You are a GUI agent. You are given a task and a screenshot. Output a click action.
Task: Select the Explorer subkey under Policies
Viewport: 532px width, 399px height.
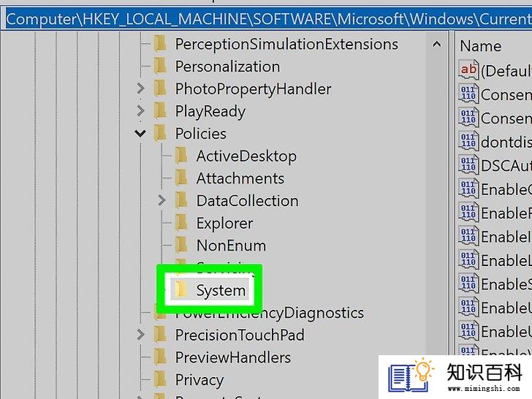coord(224,224)
